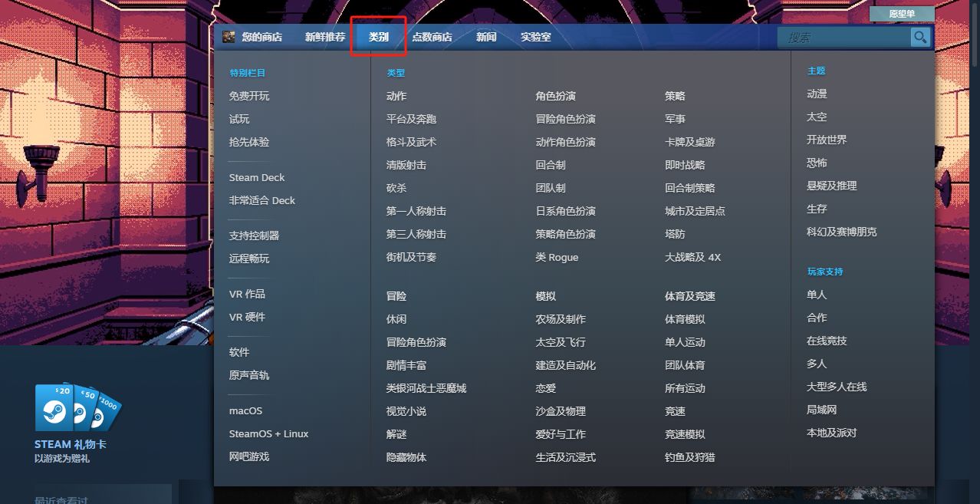This screenshot has height=504, width=980.
Task: Select 类 Rogue genre
Action: [557, 257]
